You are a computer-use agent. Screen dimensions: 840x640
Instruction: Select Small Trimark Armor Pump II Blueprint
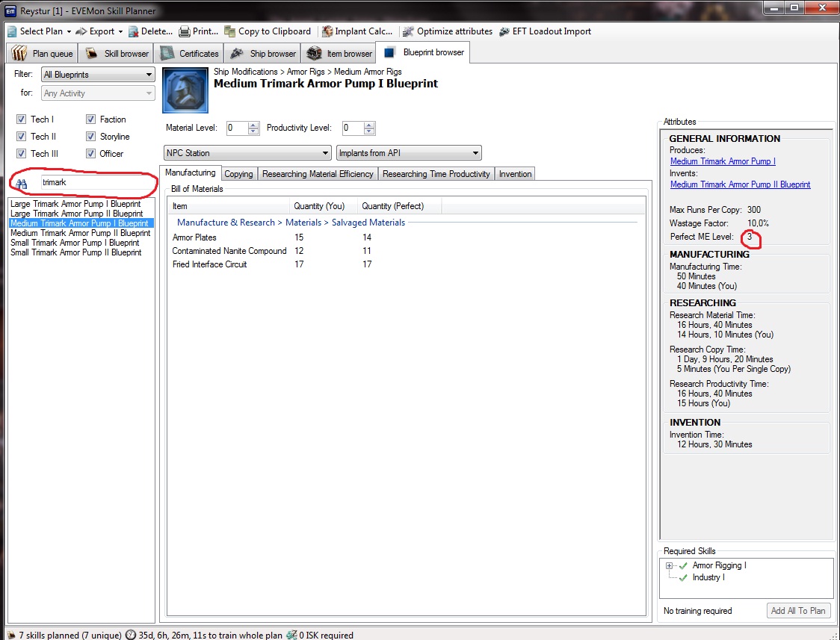[x=76, y=252]
